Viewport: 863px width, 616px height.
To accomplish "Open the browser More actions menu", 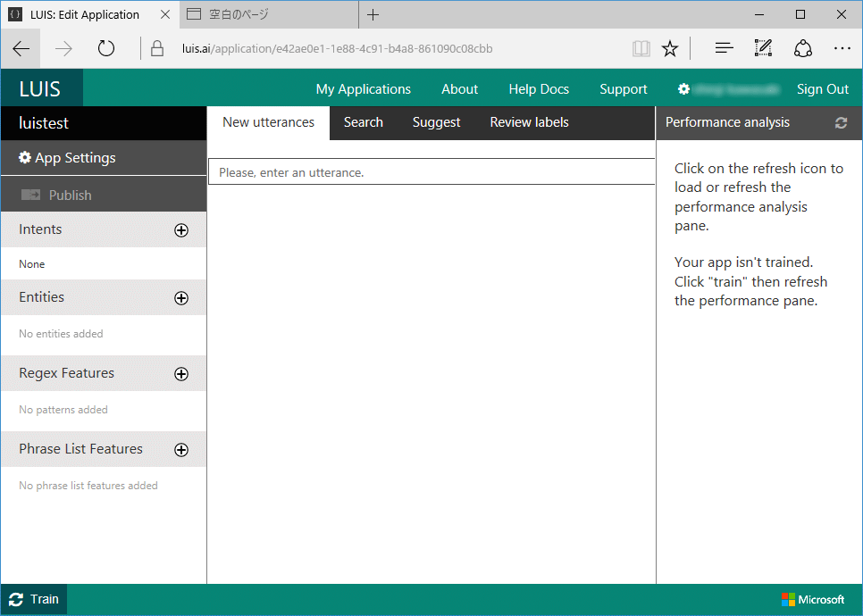I will 842,48.
